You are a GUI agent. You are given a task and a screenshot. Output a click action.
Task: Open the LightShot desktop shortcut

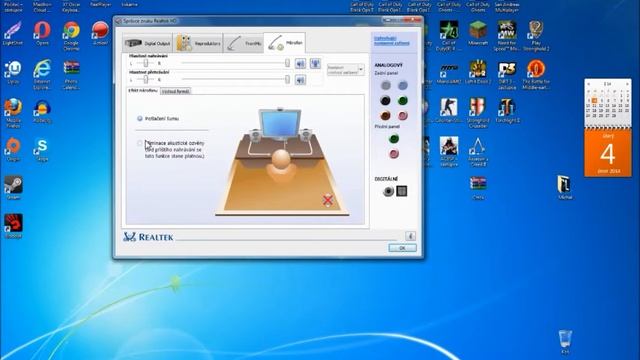coord(13,33)
